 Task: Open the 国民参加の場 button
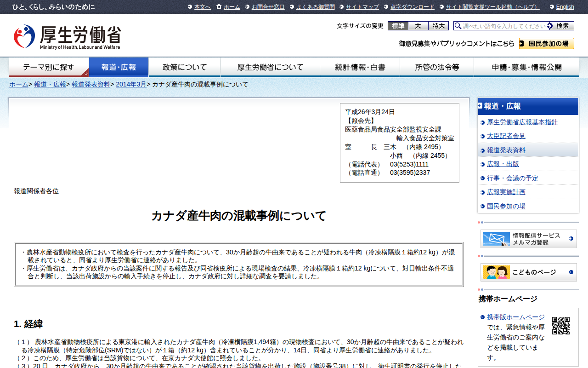click(547, 44)
